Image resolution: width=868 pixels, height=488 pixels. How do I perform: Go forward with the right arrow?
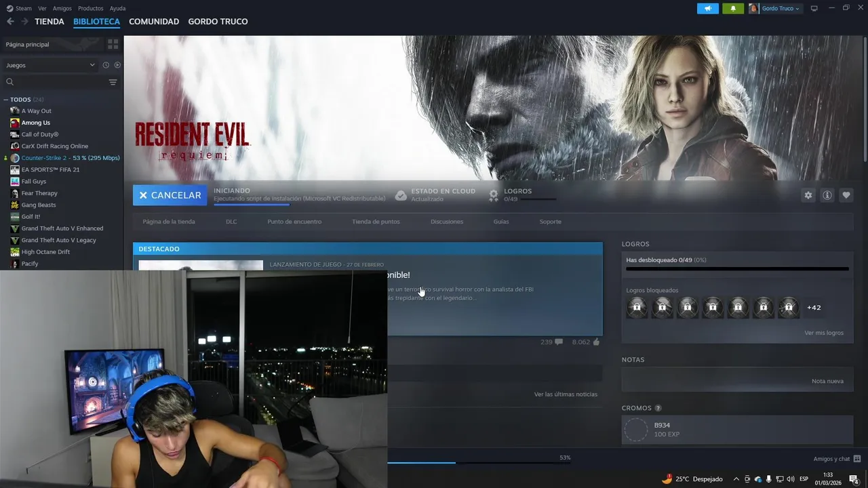pos(24,22)
